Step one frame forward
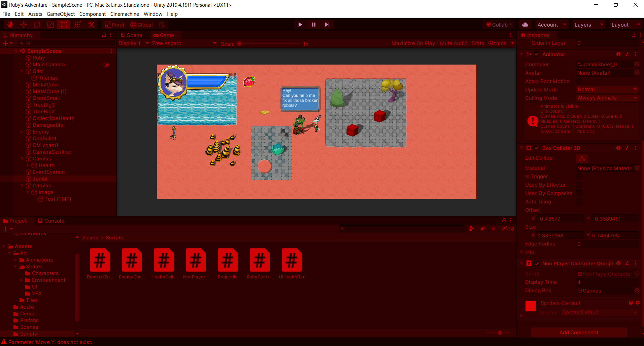 (327, 25)
